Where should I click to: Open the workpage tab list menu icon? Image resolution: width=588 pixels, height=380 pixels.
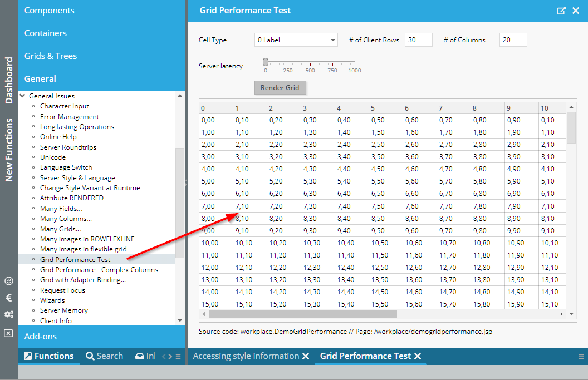point(581,357)
